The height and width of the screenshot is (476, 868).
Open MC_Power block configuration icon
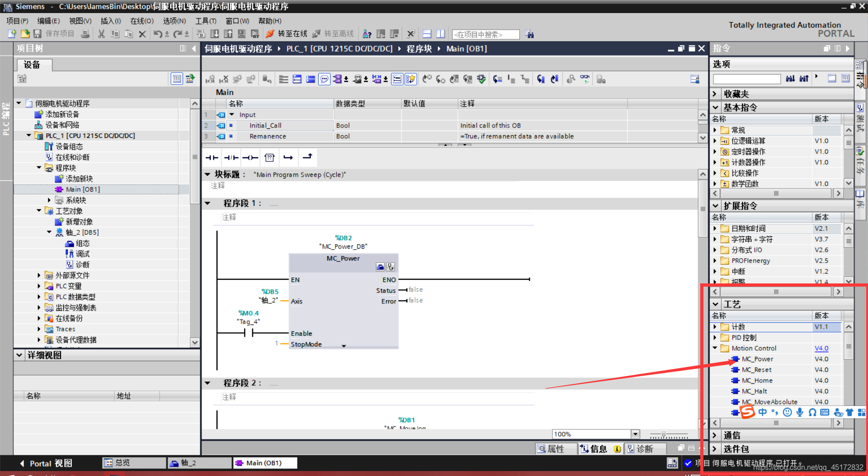[x=380, y=267]
